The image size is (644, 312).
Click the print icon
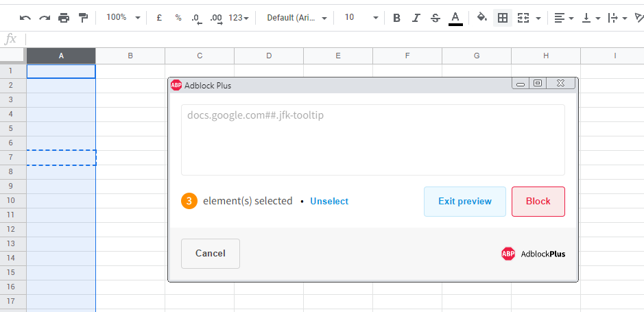click(64, 18)
